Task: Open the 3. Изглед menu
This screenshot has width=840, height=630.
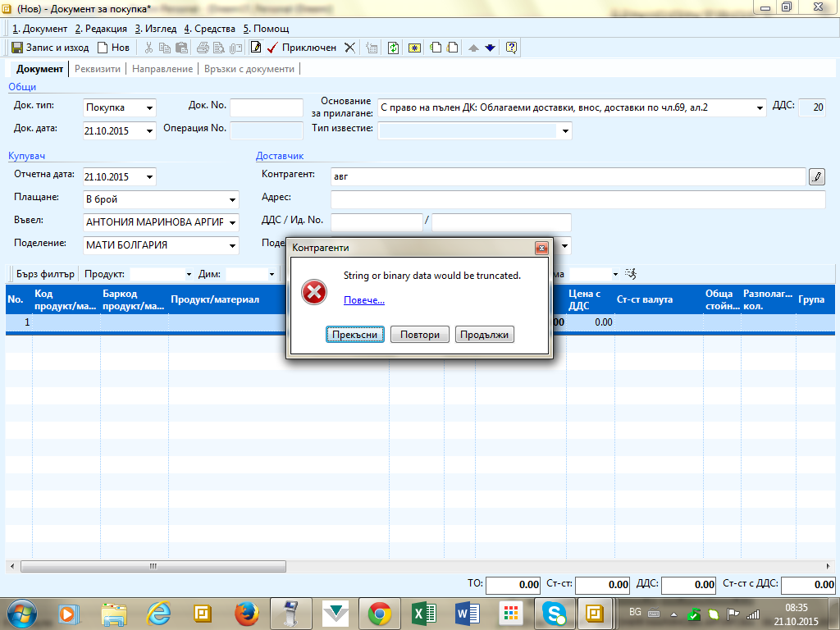Action: pyautogui.click(x=156, y=29)
